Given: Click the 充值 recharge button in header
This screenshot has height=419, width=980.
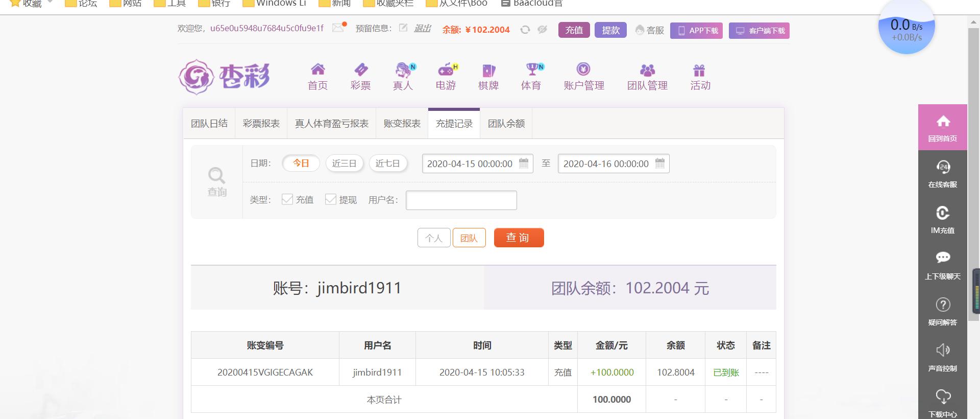Looking at the screenshot, I should (x=574, y=30).
